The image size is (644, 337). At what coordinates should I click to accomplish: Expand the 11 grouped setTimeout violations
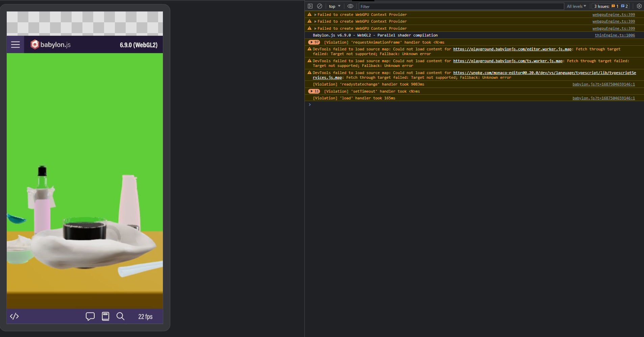point(314,91)
